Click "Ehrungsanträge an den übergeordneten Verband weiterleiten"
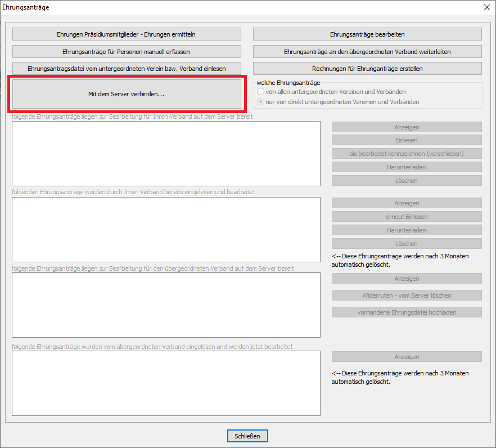This screenshot has height=448, width=496. (367, 51)
